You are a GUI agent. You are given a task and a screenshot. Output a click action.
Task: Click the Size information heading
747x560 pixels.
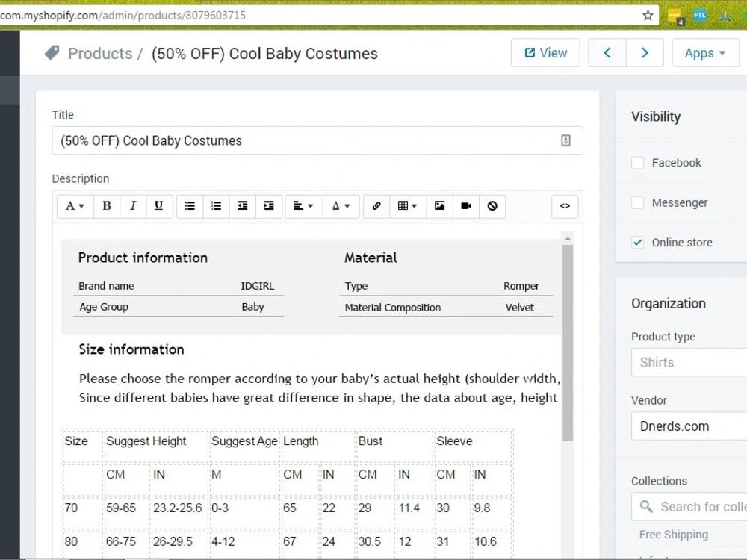coord(131,349)
